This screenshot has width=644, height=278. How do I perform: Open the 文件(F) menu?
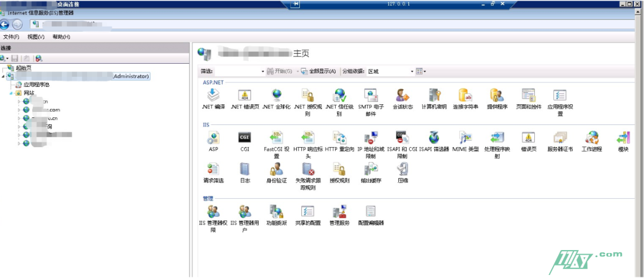11,37
